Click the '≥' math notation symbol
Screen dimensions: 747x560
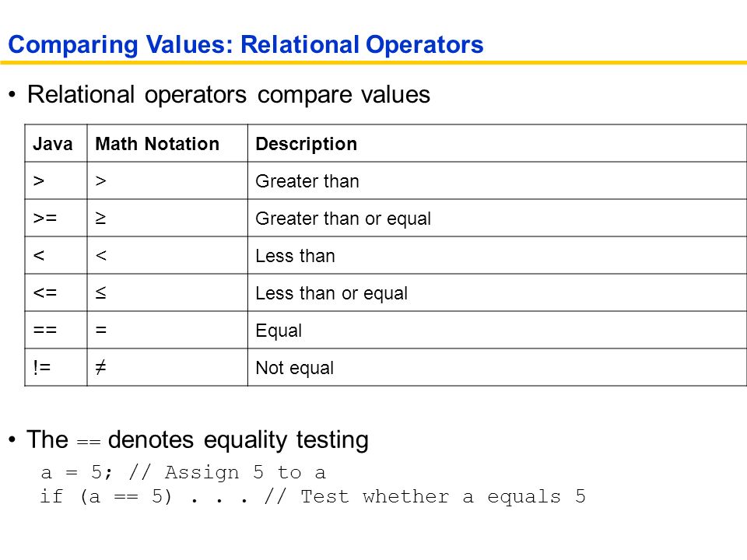point(100,218)
